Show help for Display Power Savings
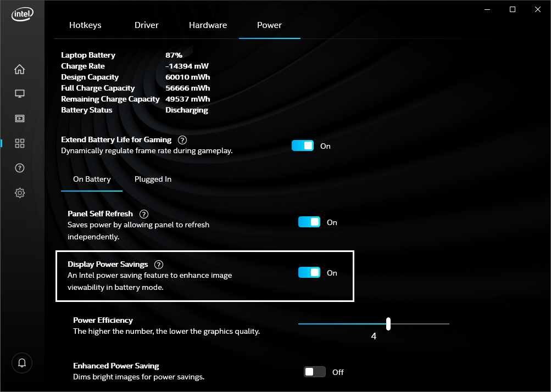The width and height of the screenshot is (551, 392). click(159, 264)
